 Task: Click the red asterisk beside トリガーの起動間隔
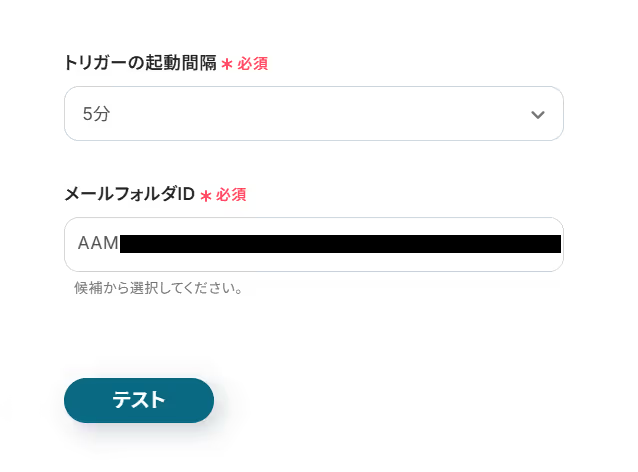(x=227, y=65)
